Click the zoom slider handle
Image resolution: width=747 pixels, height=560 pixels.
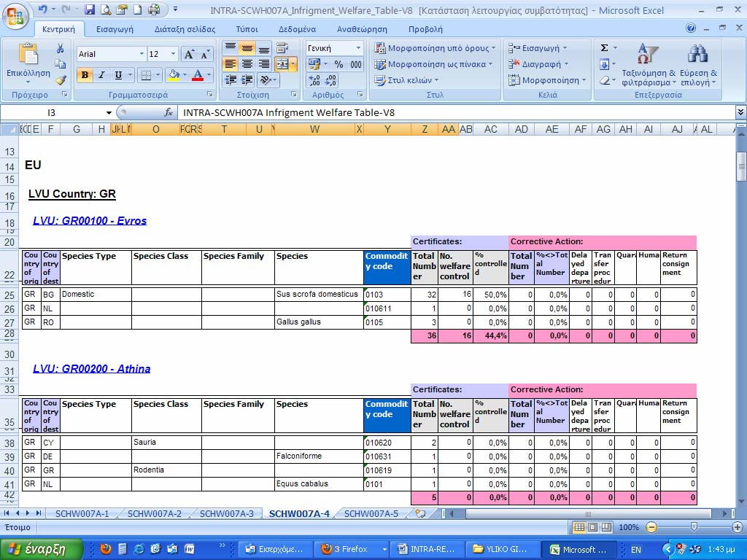694,527
